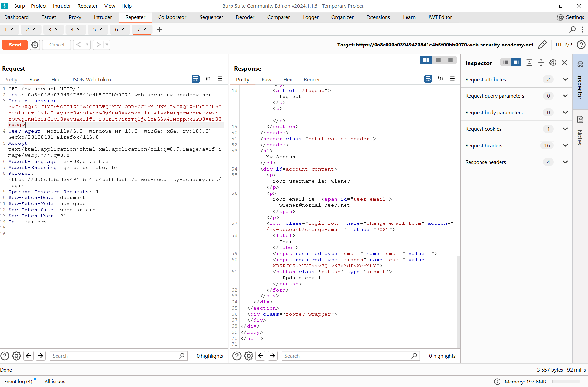Viewport: 588px width, 387px height.
Task: Open request search settings gear
Action: [x=16, y=356]
